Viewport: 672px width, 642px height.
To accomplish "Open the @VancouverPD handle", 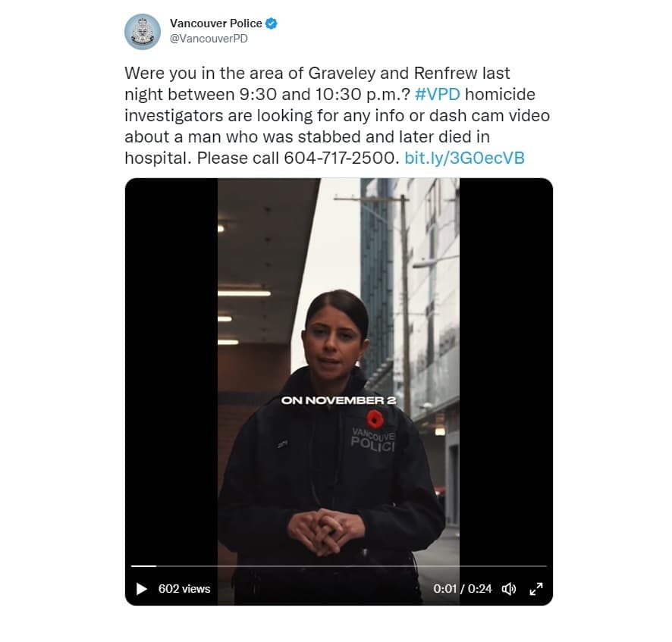I will click(209, 39).
